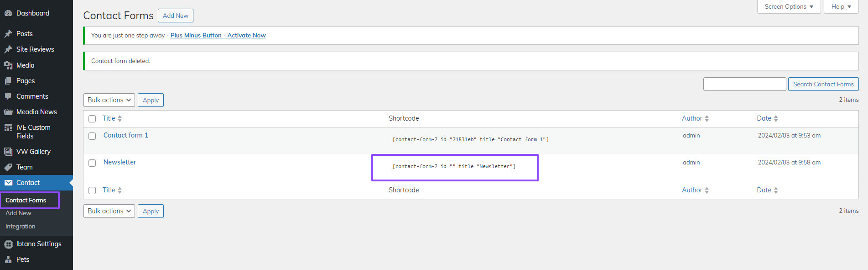Tick the Newsletter row checkbox

click(92, 163)
